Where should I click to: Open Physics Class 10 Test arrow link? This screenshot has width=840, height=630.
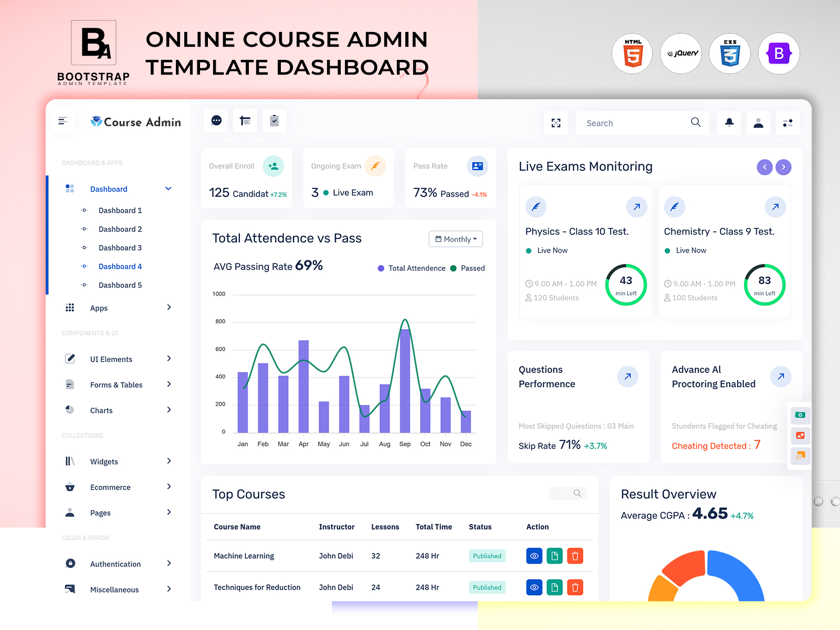637,207
